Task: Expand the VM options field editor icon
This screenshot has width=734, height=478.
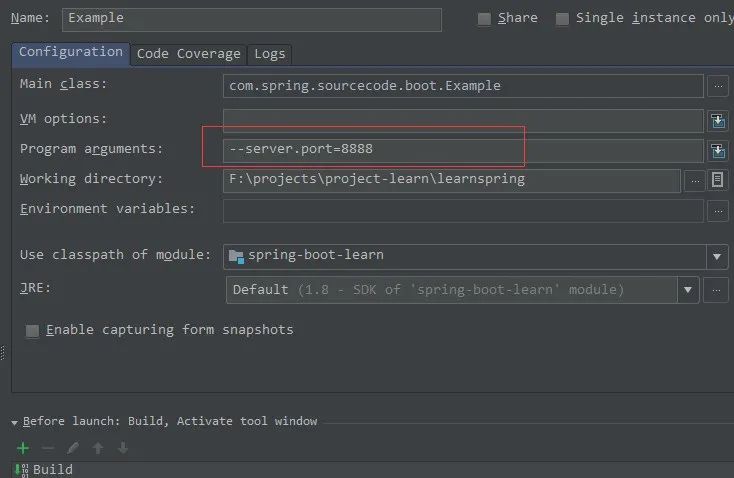Action: tap(717, 121)
